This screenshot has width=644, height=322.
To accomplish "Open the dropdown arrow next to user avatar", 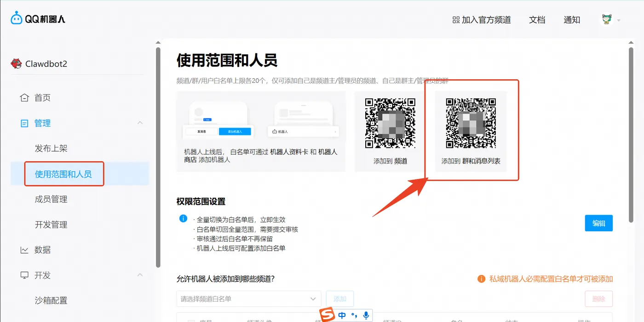I will tap(619, 20).
